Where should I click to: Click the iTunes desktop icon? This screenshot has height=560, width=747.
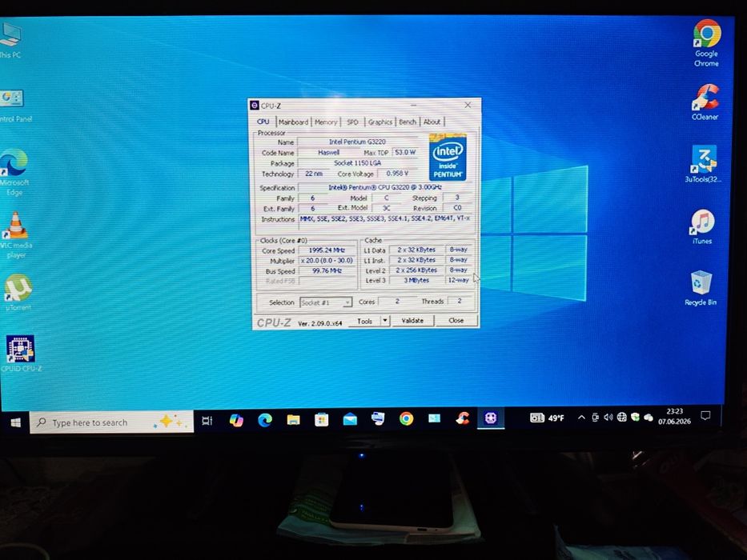[703, 226]
